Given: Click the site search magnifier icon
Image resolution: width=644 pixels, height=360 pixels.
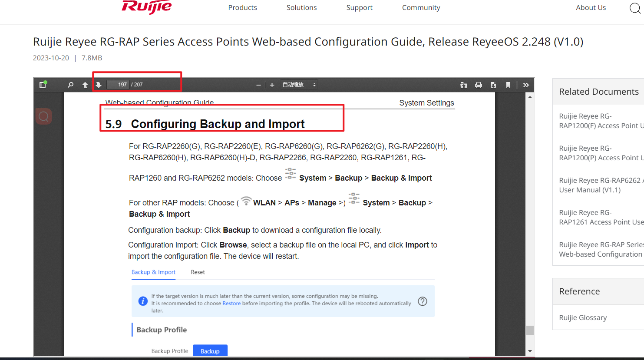Looking at the screenshot, I should 635,8.
